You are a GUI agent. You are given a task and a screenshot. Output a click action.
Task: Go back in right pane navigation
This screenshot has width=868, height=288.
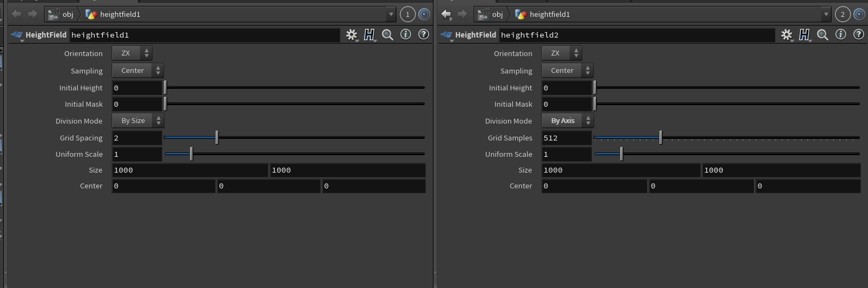(x=447, y=14)
